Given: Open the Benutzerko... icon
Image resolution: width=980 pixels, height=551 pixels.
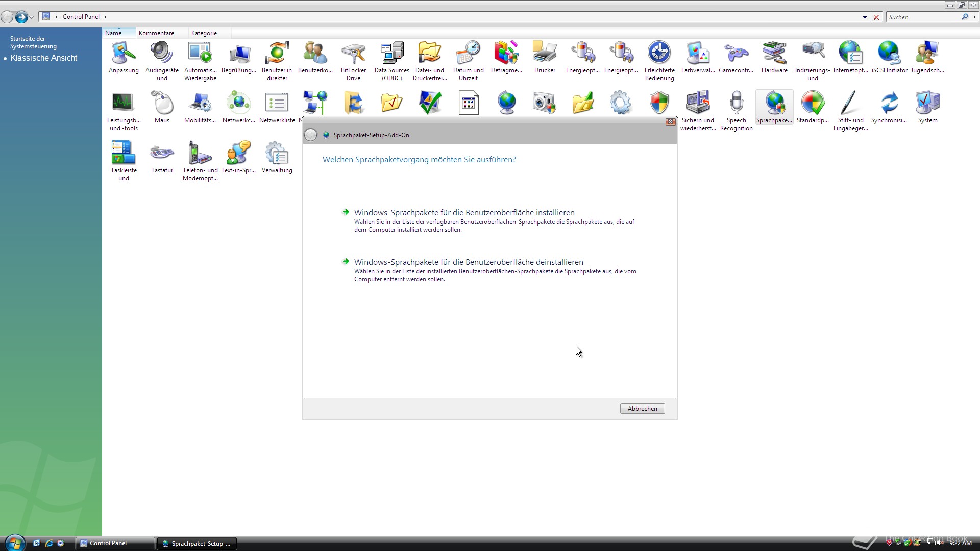Looking at the screenshot, I should coord(315,58).
